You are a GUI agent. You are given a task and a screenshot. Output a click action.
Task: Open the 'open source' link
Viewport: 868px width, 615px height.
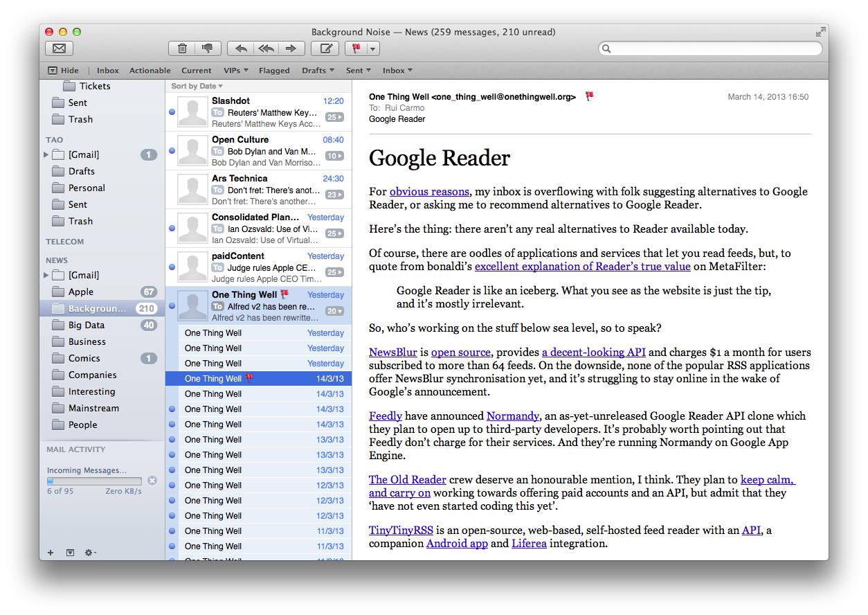461,353
